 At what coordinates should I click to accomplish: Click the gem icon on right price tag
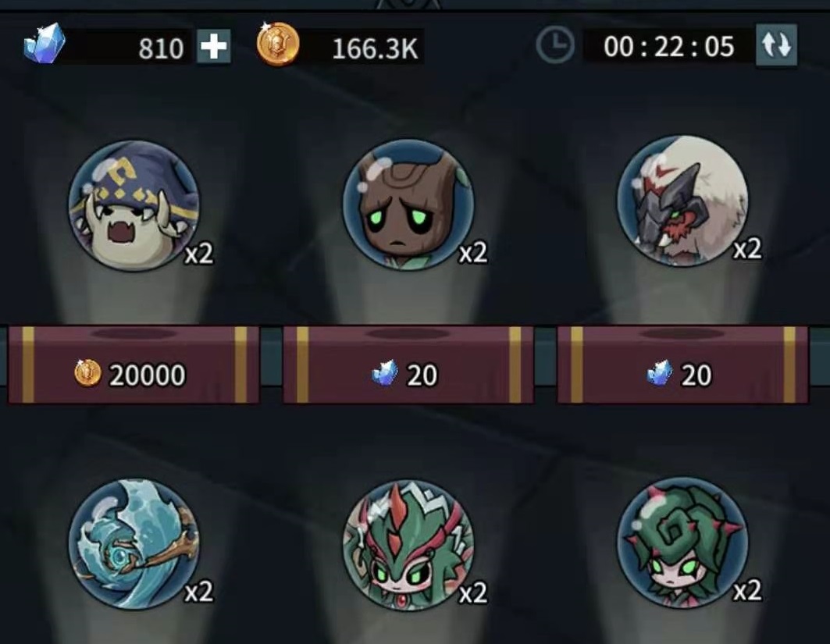point(660,373)
